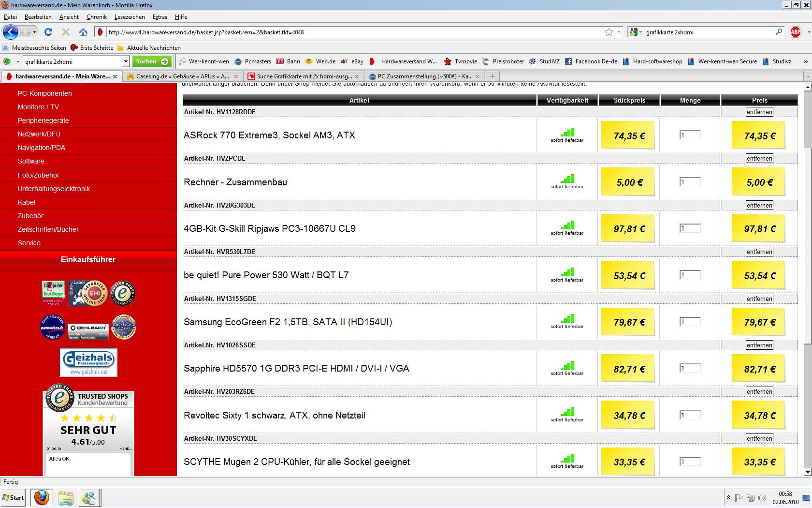Screen dimensions: 812x508
Task: Click the Trusted Shops Kundenbewertung widget
Action: [88, 431]
